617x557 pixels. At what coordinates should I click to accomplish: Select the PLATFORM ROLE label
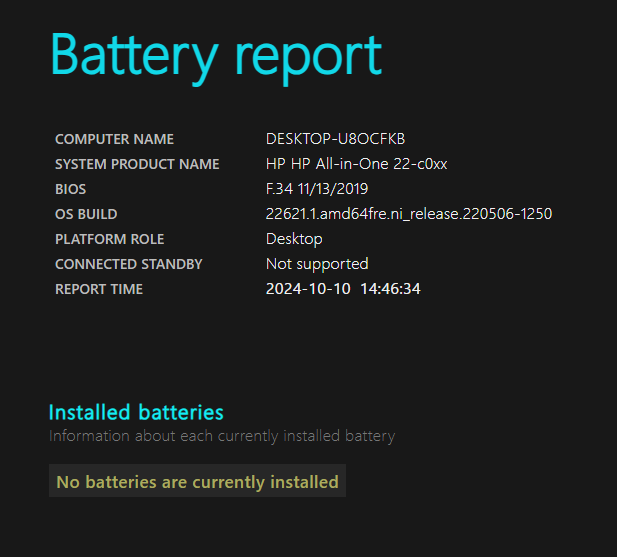point(109,239)
